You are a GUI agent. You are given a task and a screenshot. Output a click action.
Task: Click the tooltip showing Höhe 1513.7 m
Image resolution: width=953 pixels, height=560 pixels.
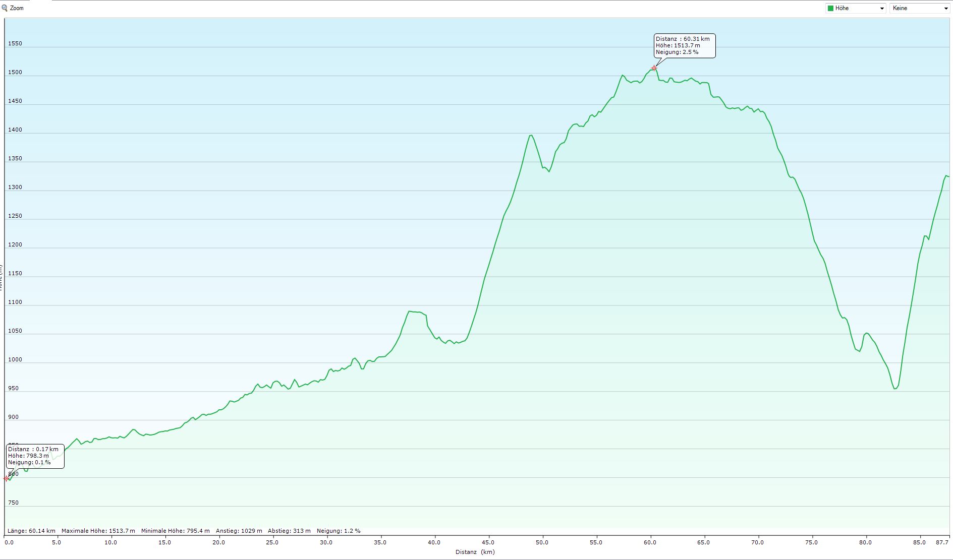pyautogui.click(x=684, y=45)
